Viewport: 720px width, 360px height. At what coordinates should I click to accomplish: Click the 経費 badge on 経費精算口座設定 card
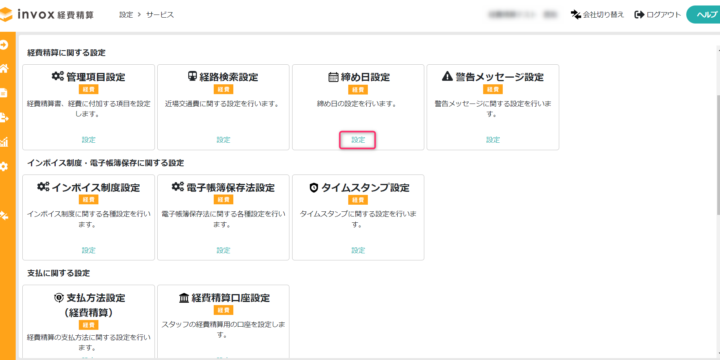[223, 310]
